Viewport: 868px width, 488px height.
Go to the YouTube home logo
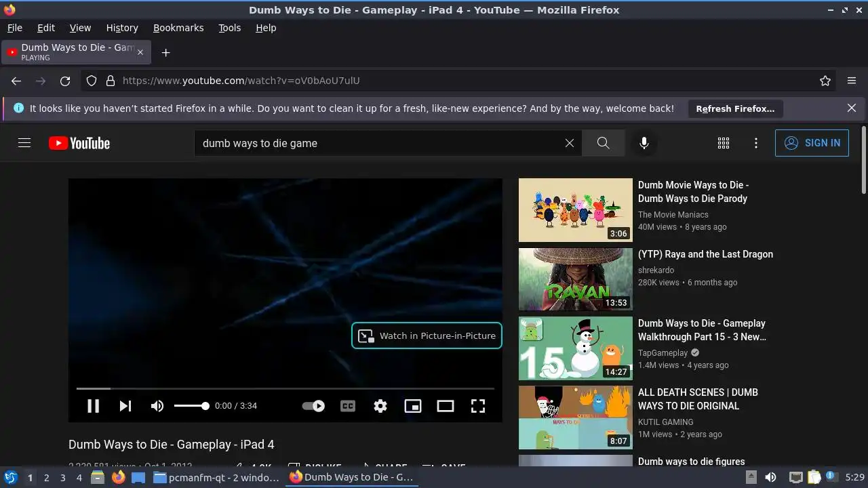coord(79,143)
